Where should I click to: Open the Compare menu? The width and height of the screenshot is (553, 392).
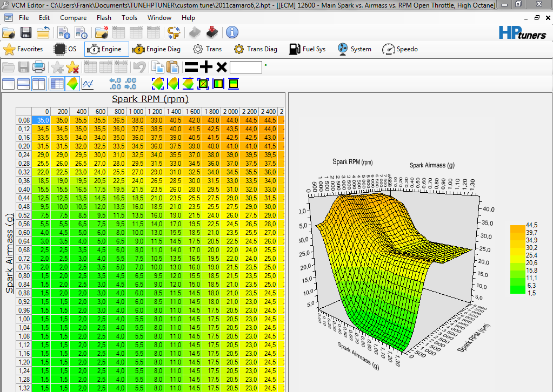[x=74, y=18]
